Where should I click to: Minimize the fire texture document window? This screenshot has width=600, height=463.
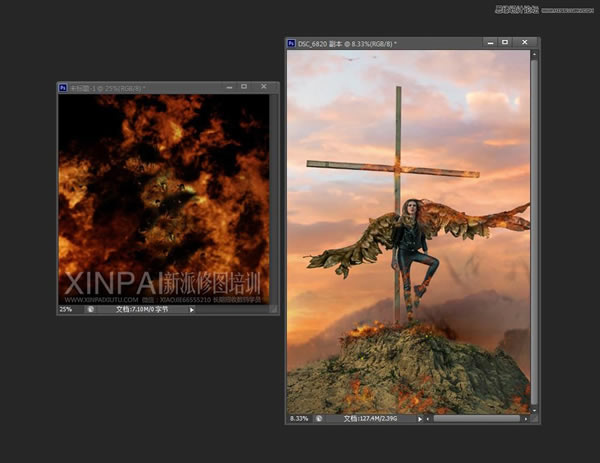click(229, 87)
